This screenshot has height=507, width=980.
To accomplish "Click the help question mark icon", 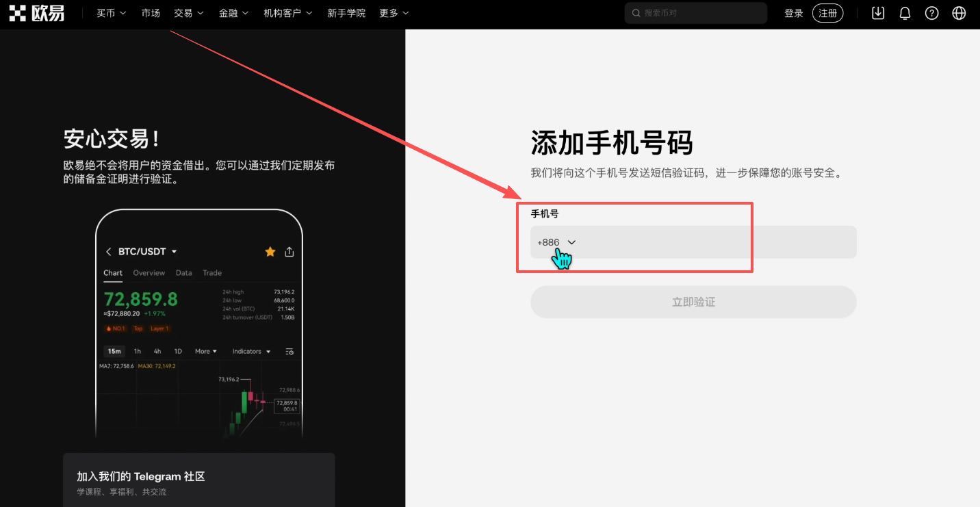I will click(931, 13).
